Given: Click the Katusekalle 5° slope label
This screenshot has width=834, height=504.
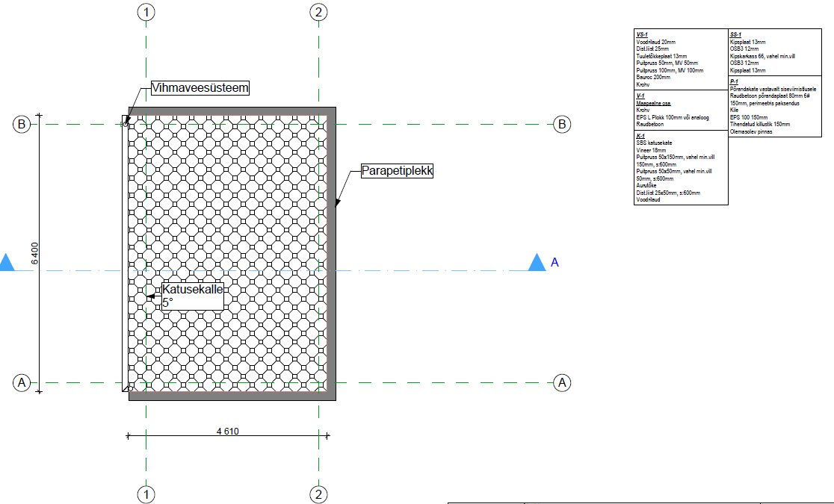Looking at the screenshot, I should pos(192,296).
